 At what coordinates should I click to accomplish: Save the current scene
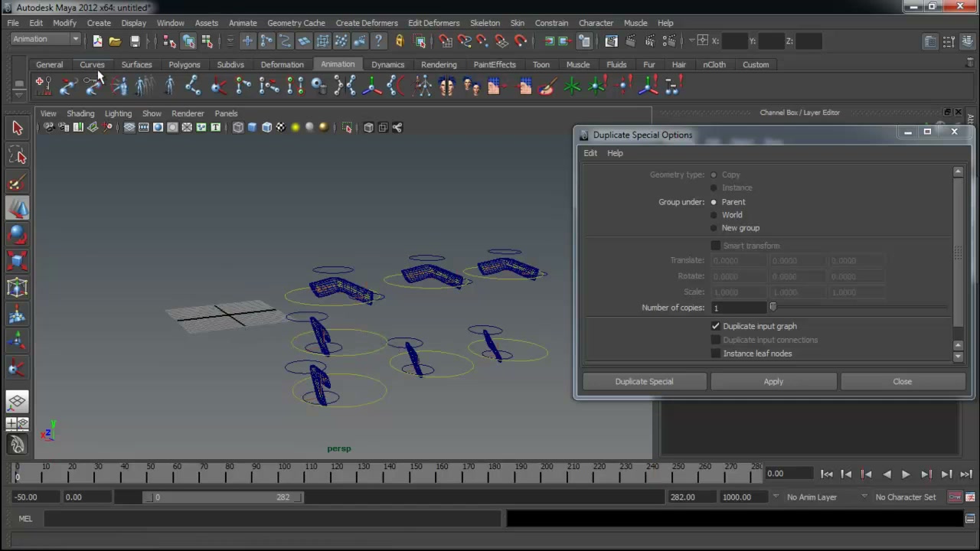pos(135,41)
